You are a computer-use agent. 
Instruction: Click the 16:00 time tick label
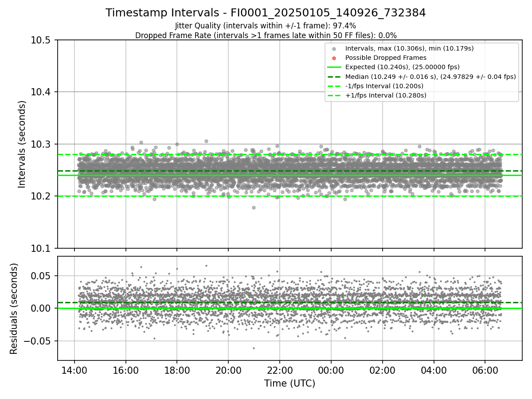(x=126, y=370)
